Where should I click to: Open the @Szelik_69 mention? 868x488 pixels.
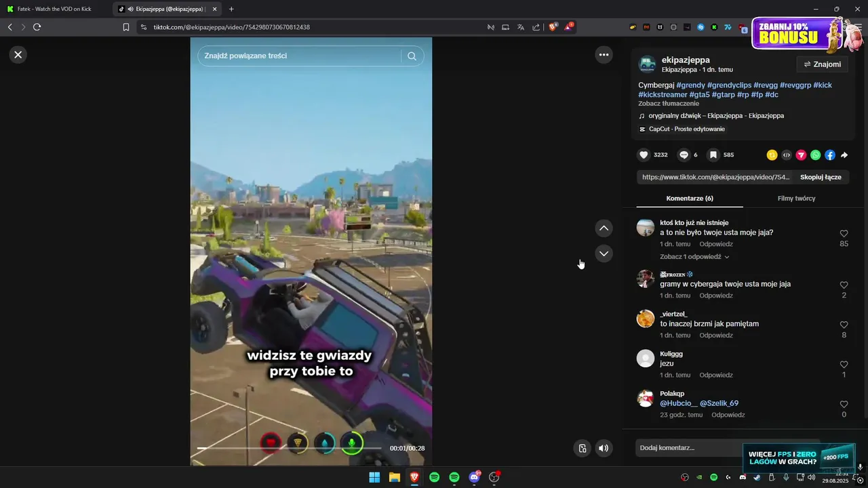click(x=719, y=403)
